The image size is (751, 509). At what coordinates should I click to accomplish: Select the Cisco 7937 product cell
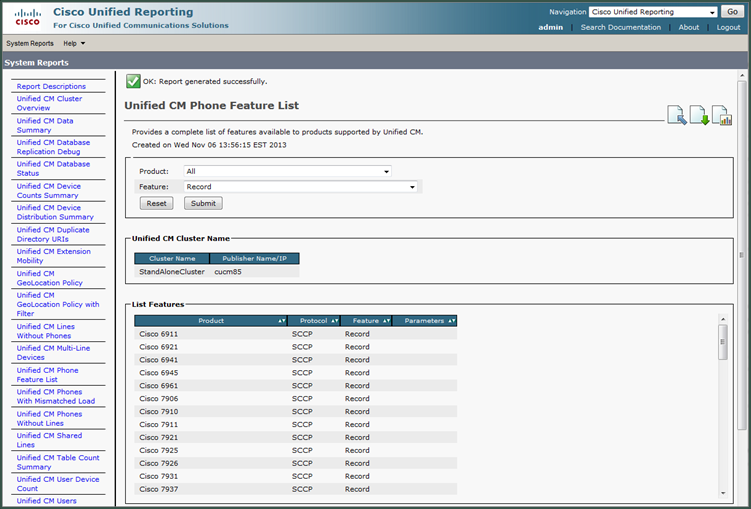pyautogui.click(x=211, y=489)
